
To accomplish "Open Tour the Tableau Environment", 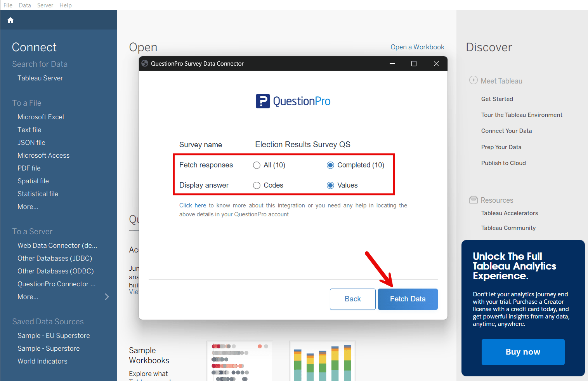I will [522, 115].
